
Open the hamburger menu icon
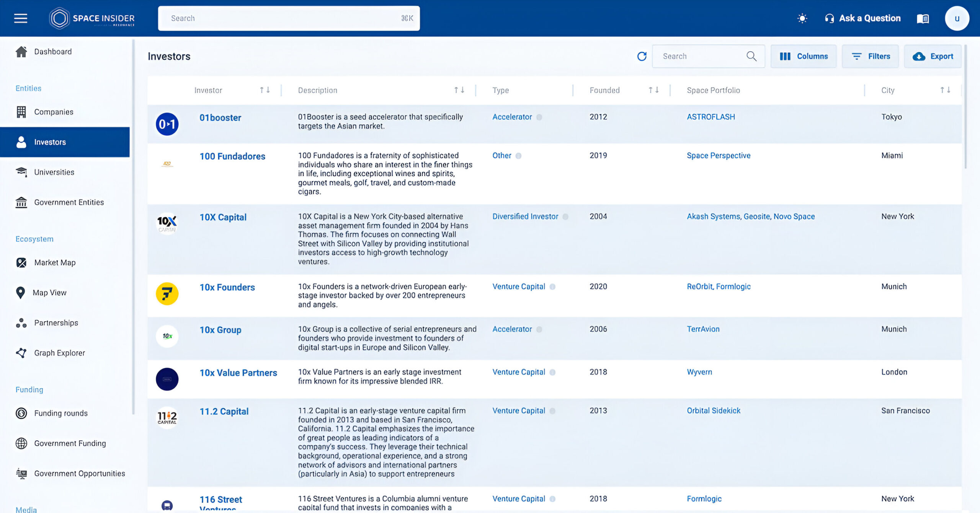(21, 18)
